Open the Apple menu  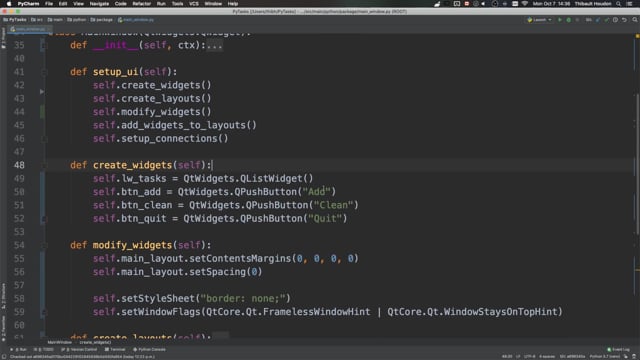(x=9, y=4)
